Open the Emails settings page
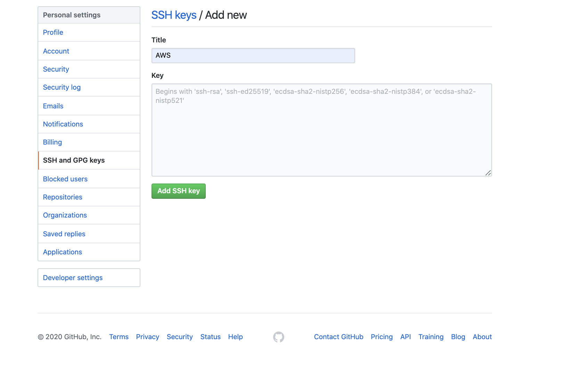The image size is (588, 392). (x=53, y=106)
